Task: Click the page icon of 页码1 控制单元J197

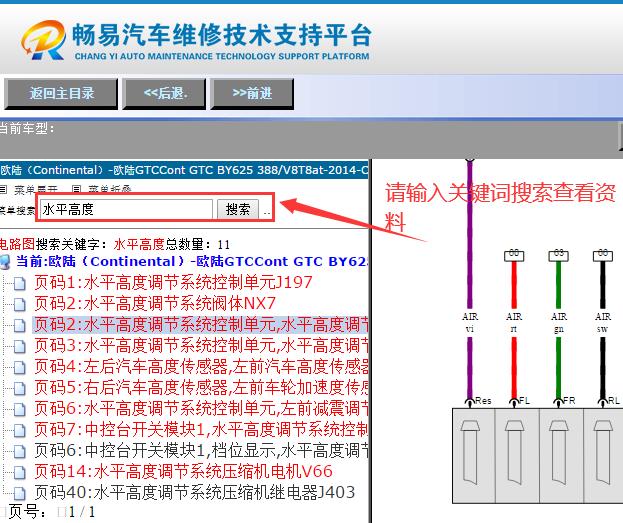Action: [x=19, y=283]
